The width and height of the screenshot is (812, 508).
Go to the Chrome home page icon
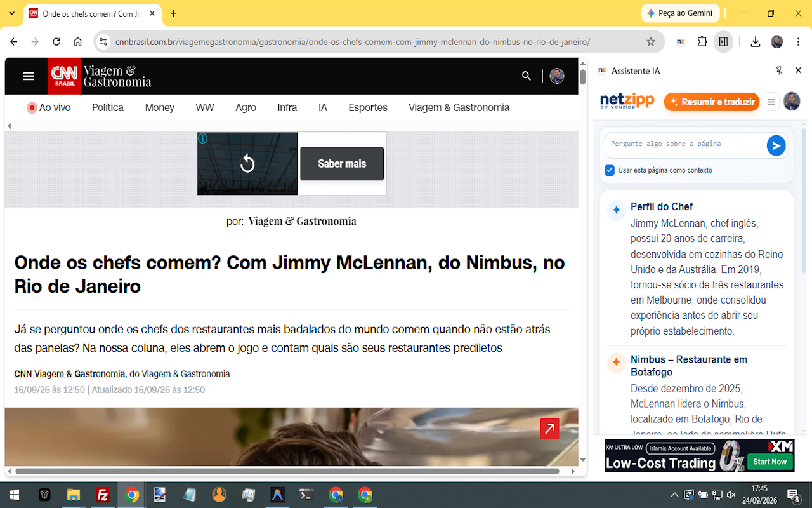78,42
